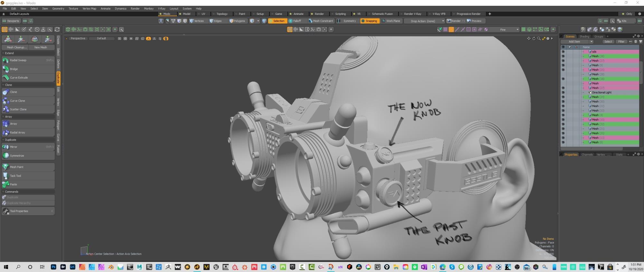Click the Mesh Cleanup button

coord(15,47)
